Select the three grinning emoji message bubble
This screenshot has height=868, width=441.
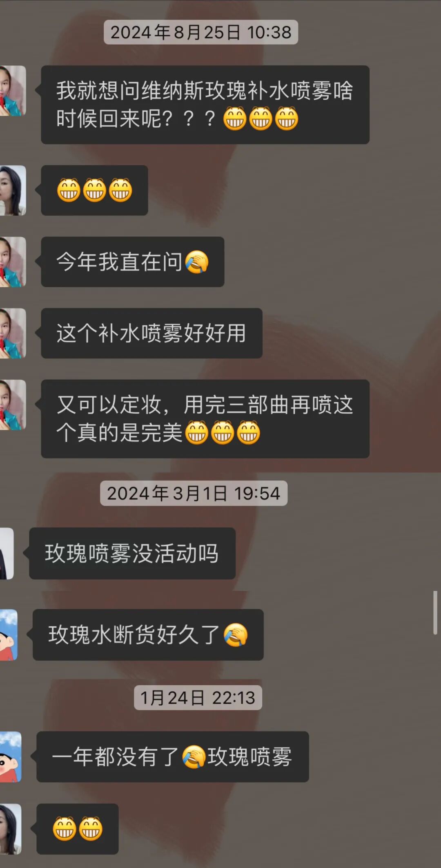(x=94, y=190)
